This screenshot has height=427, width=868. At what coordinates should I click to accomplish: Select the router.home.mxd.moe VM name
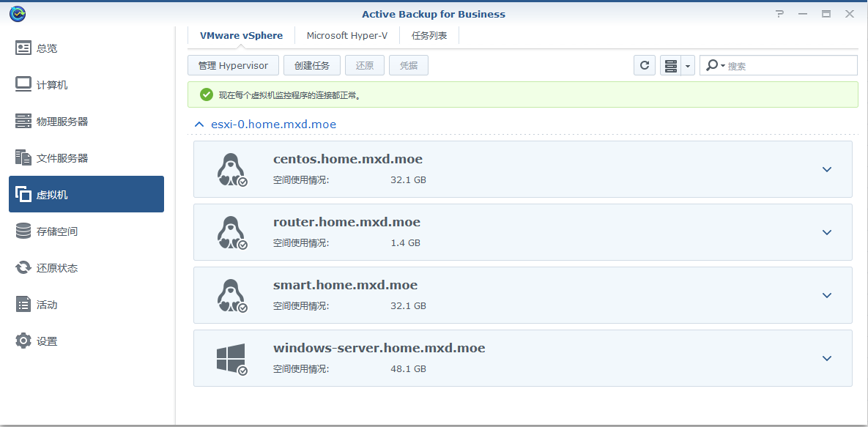pos(346,223)
